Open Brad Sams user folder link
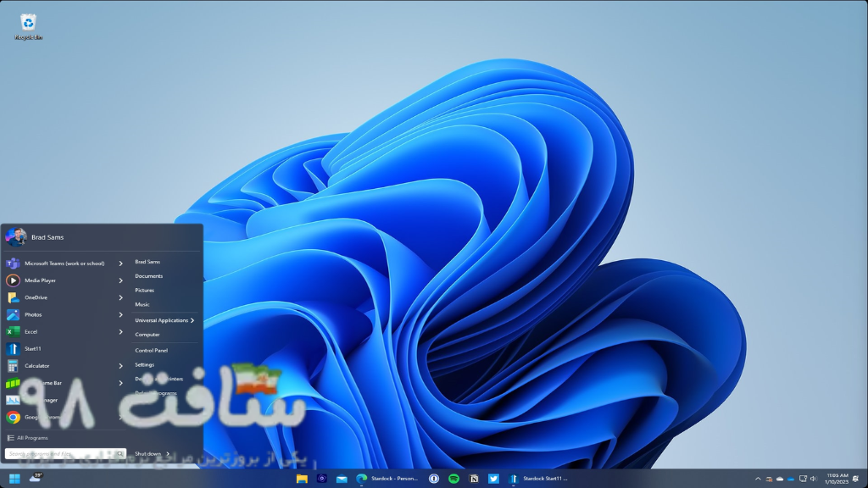The height and width of the screenshot is (488, 868). 147,262
